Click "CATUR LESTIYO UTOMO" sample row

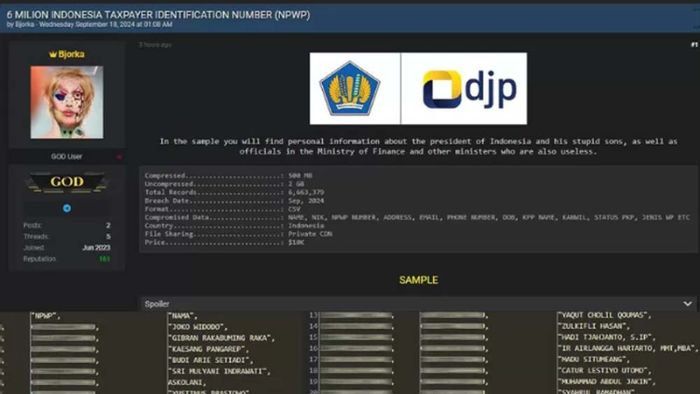point(604,370)
